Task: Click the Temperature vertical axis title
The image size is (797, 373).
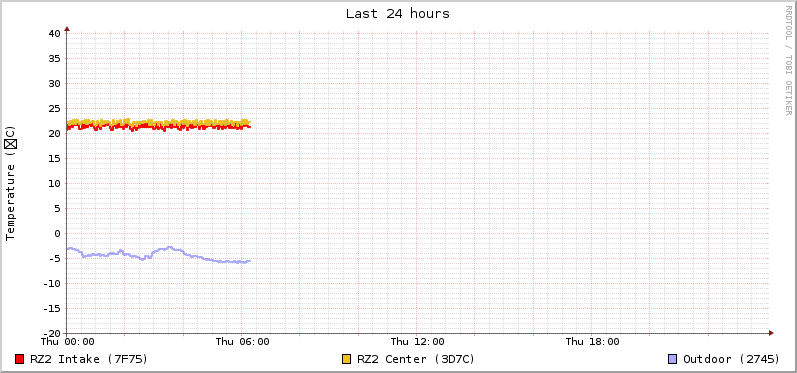Action: coord(11,183)
